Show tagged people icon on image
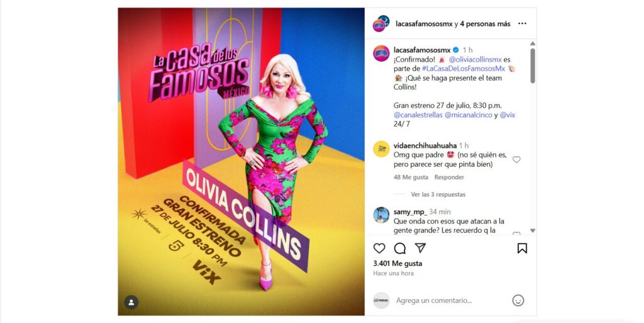 (x=131, y=302)
